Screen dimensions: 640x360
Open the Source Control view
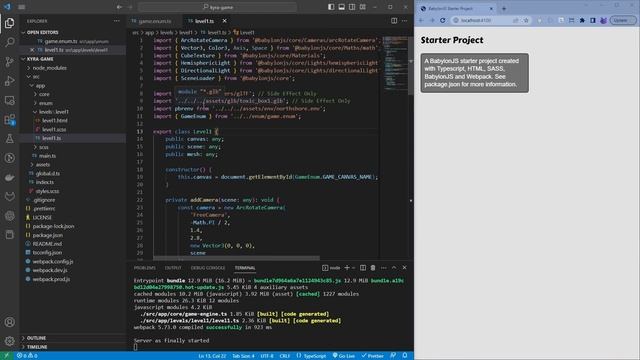[9, 62]
